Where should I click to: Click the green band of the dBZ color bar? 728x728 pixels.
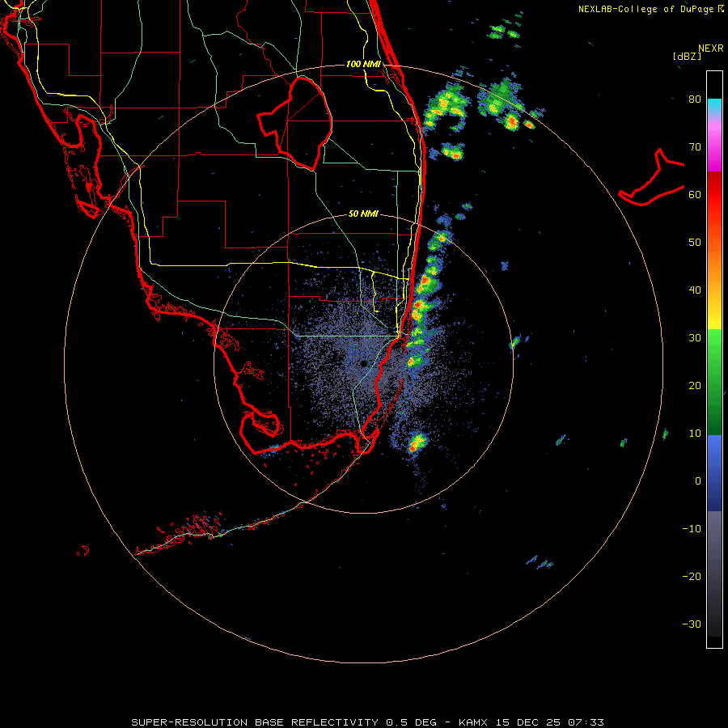click(x=714, y=382)
